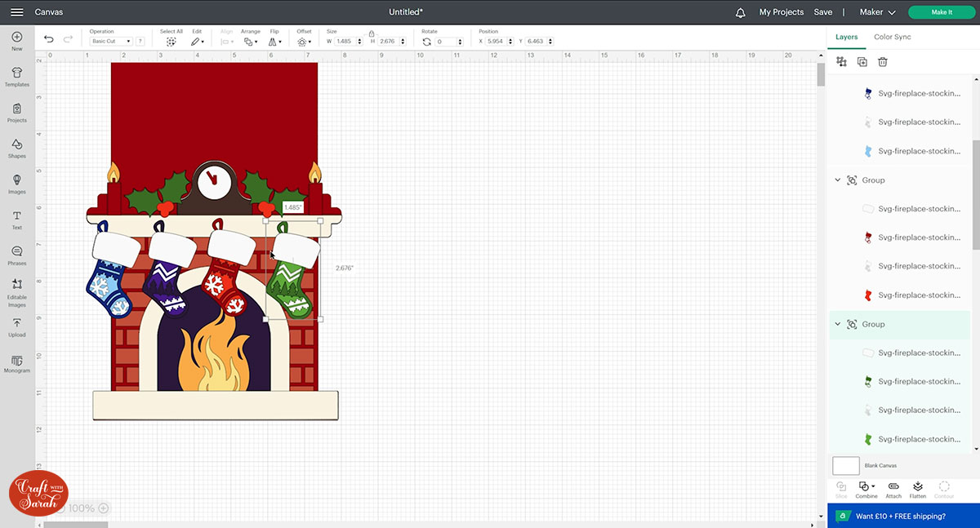This screenshot has width=980, height=528.
Task: Open My Projects link
Action: click(x=781, y=12)
